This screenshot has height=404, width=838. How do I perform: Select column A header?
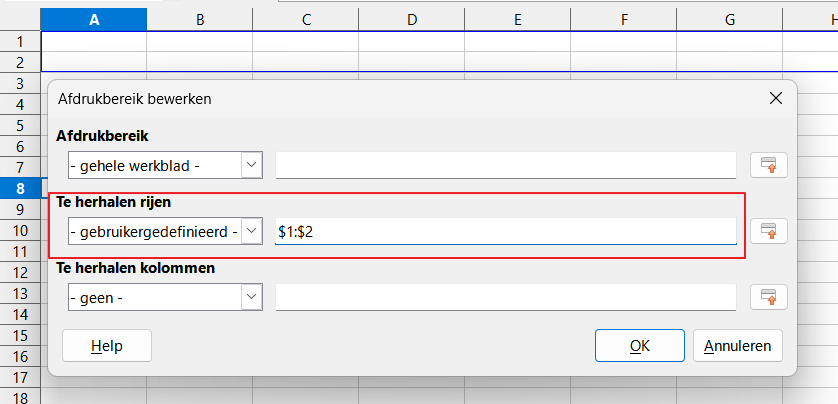point(94,19)
